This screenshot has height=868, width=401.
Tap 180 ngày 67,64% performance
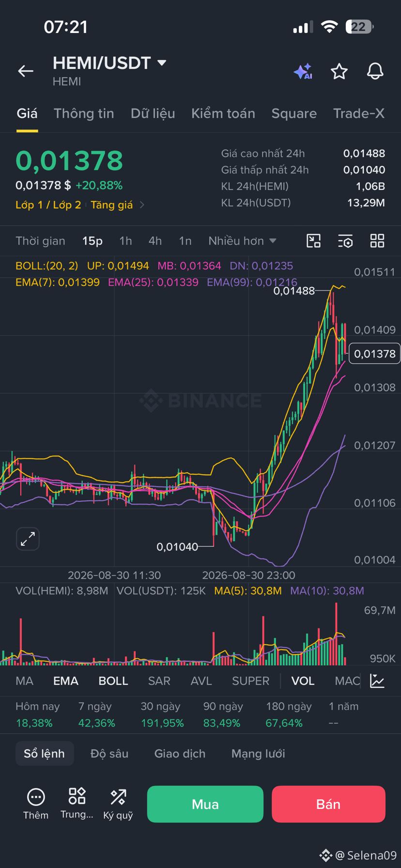[x=289, y=714]
